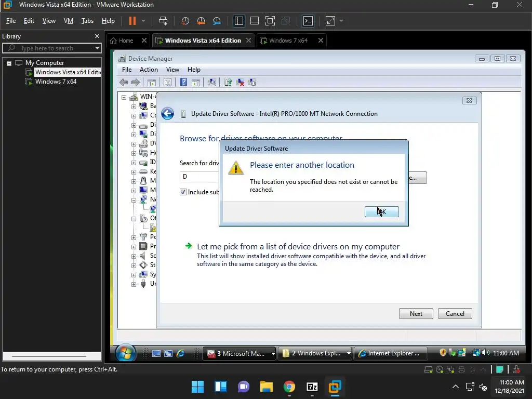Open the Vista Start orb
The width and height of the screenshot is (532, 399).
[x=125, y=353]
